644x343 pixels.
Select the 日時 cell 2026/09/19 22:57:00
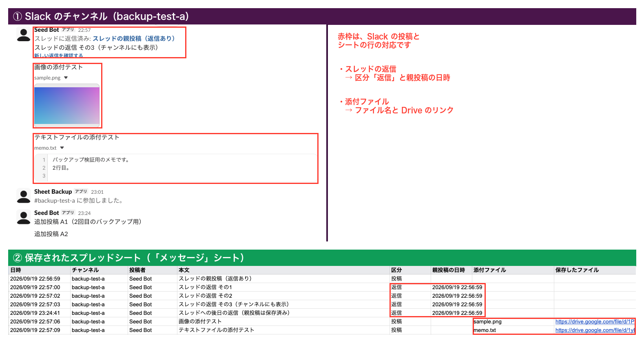[x=39, y=287]
